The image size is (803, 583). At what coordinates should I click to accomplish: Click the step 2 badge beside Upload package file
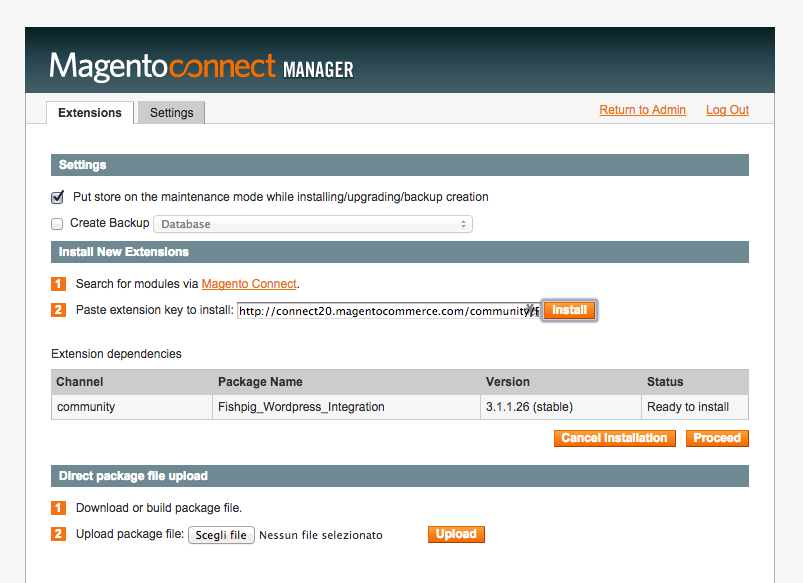(58, 534)
